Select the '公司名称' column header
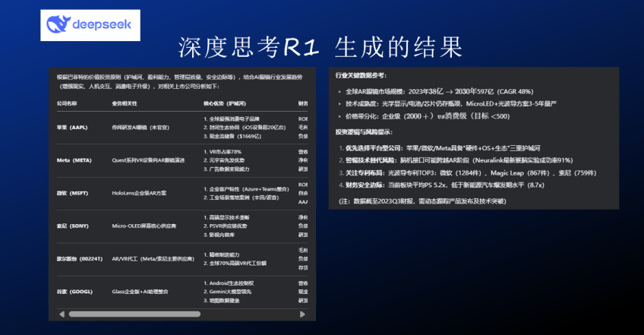The height and width of the screenshot is (335, 644). pyautogui.click(x=67, y=103)
